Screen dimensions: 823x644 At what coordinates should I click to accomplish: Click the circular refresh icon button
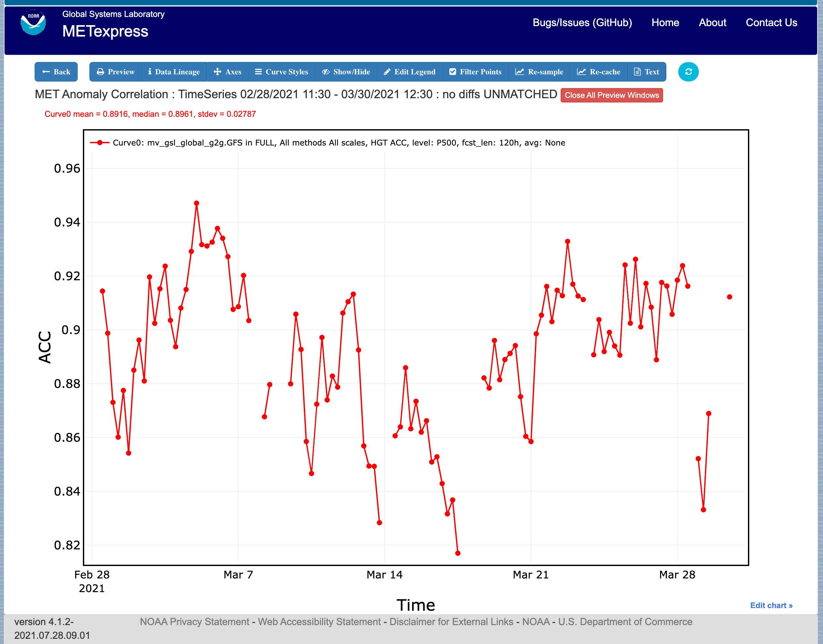point(688,72)
